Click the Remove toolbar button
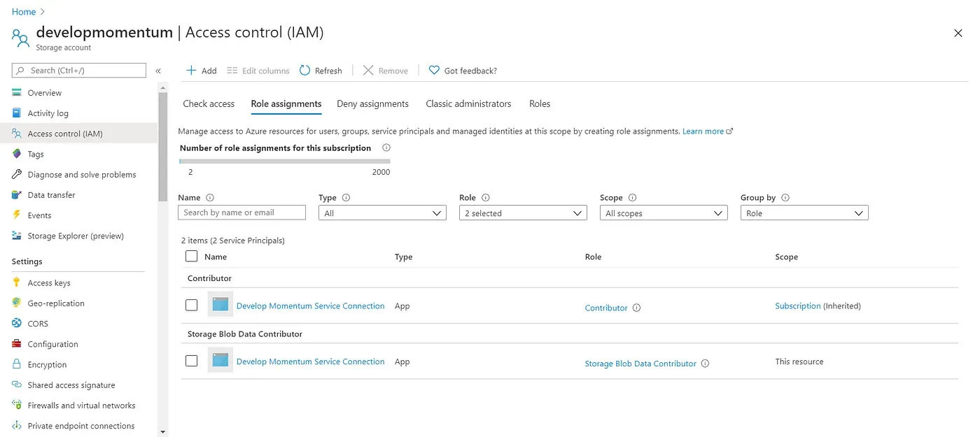The width and height of the screenshot is (980, 437). [386, 71]
